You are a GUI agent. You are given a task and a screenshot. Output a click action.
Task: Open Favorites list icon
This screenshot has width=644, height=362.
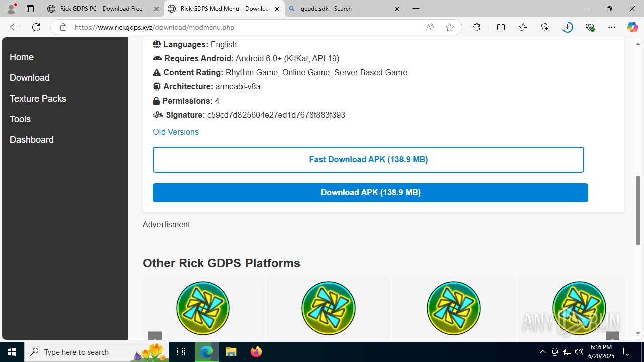coord(523,27)
